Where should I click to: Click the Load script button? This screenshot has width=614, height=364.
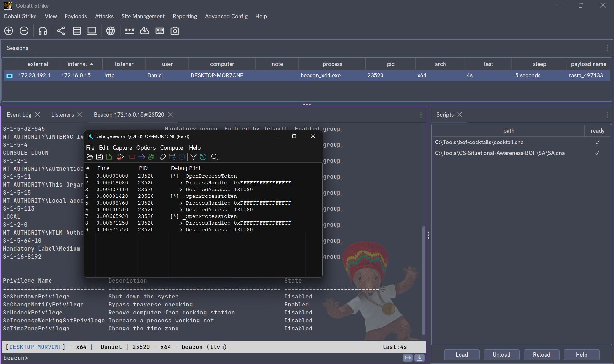461,355
